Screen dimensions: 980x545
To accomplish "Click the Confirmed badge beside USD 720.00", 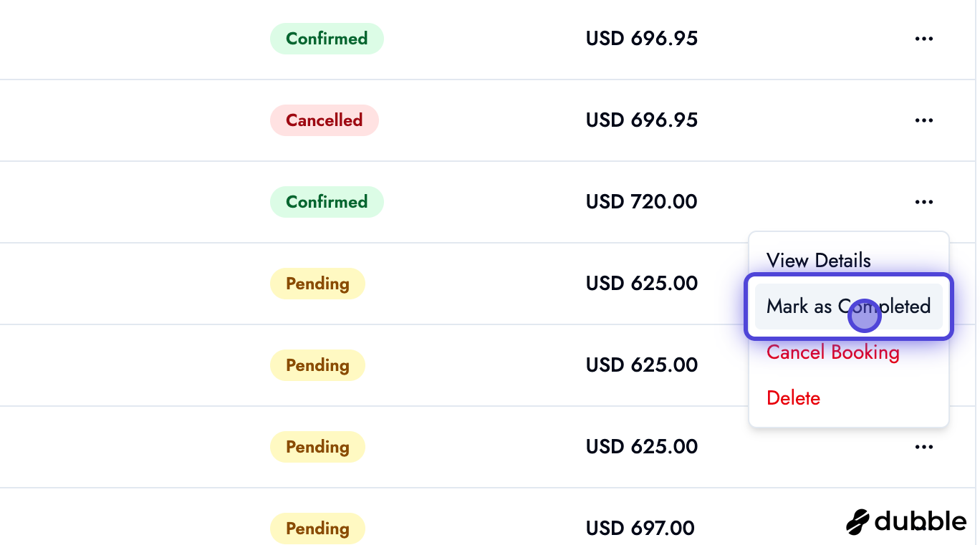I will (x=327, y=202).
